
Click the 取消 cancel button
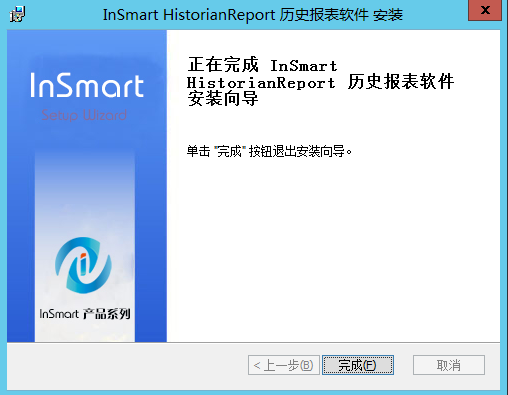click(449, 365)
